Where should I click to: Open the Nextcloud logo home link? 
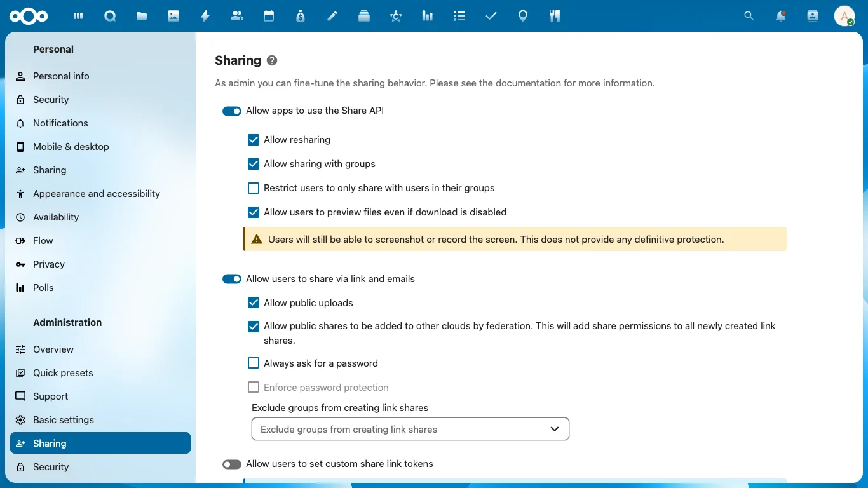pyautogui.click(x=27, y=16)
